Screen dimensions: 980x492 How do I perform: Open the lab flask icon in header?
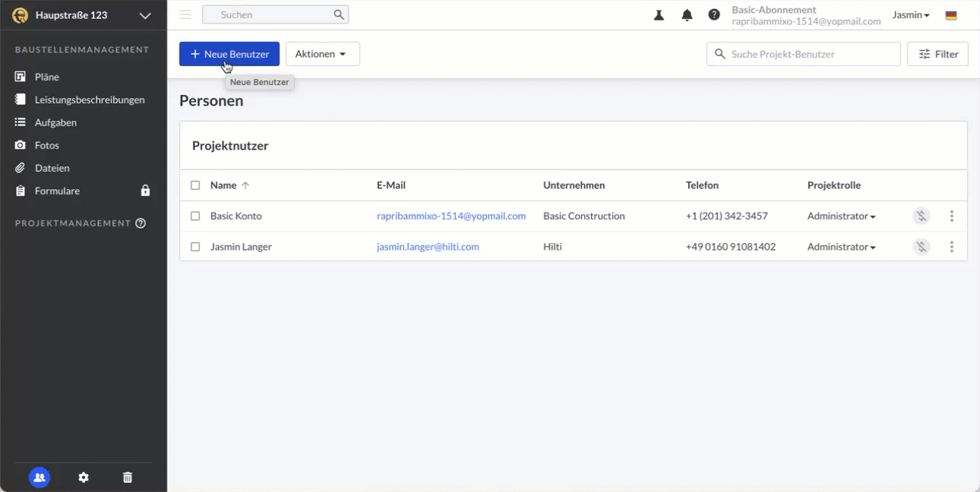click(x=659, y=15)
